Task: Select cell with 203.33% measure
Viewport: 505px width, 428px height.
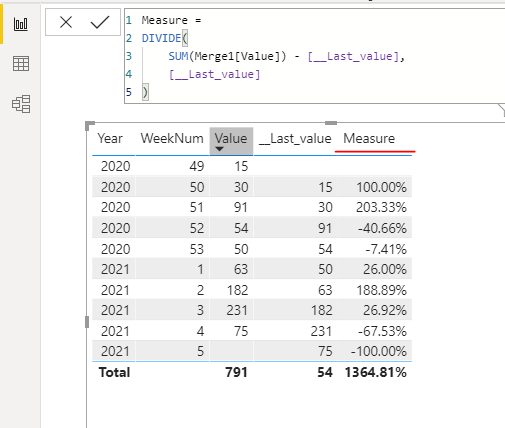Action: click(x=381, y=207)
